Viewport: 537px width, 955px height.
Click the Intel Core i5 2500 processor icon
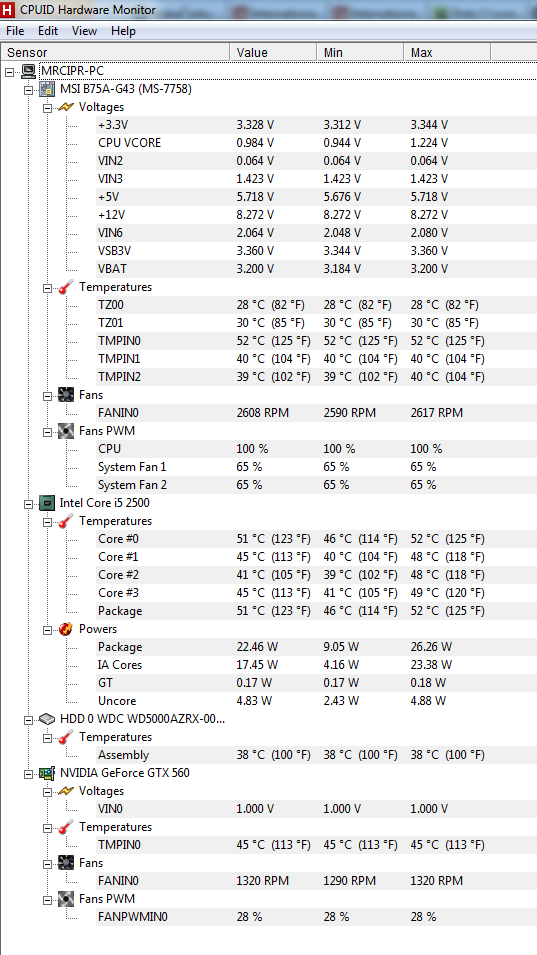point(47,503)
